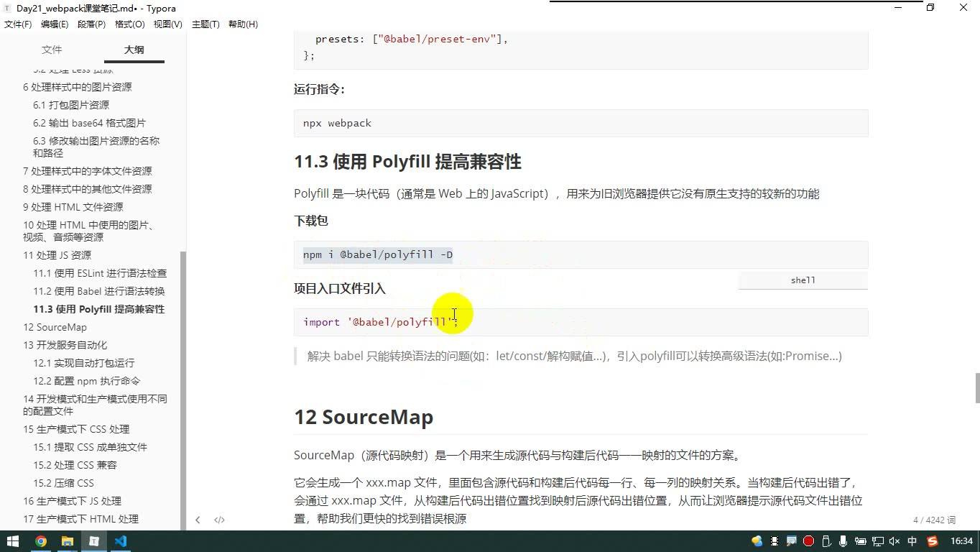980x552 pixels.
Task: Go to 17 生产模式下 HTML 处理
Action: point(80,519)
